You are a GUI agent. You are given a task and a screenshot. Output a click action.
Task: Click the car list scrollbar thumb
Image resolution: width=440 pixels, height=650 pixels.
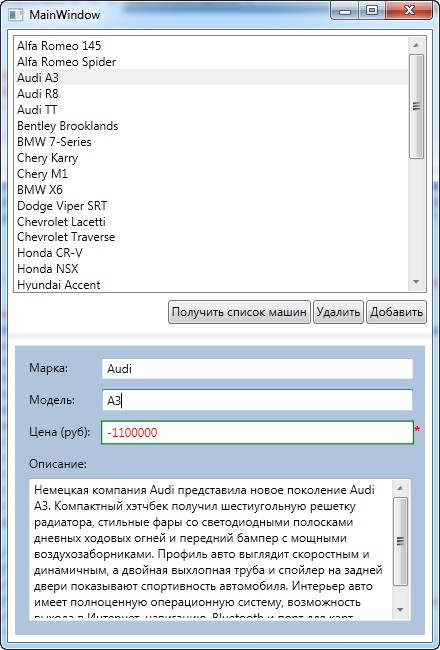click(x=416, y=106)
